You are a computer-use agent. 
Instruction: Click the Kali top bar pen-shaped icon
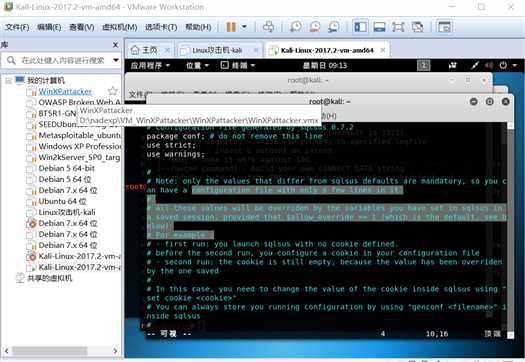click(x=475, y=65)
